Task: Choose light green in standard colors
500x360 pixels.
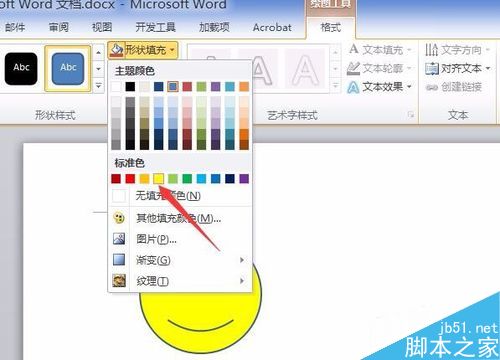Action: [x=173, y=179]
